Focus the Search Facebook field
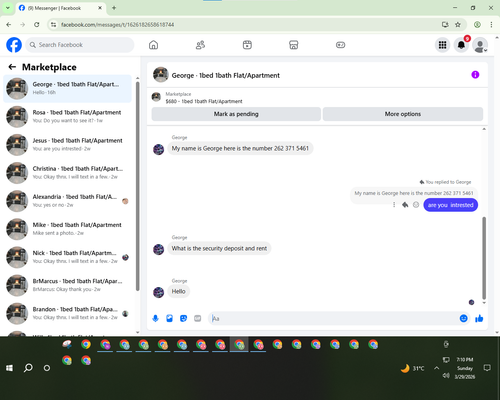 click(x=80, y=45)
